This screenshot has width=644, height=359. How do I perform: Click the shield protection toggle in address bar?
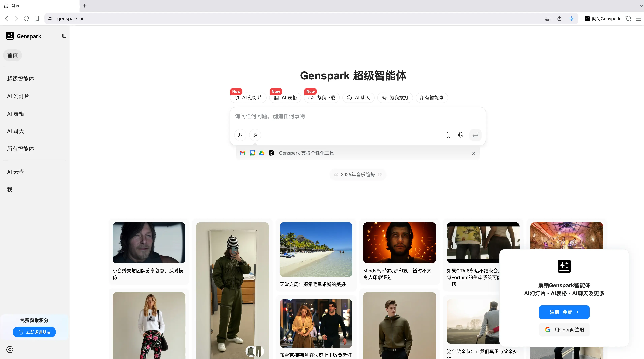pyautogui.click(x=572, y=19)
